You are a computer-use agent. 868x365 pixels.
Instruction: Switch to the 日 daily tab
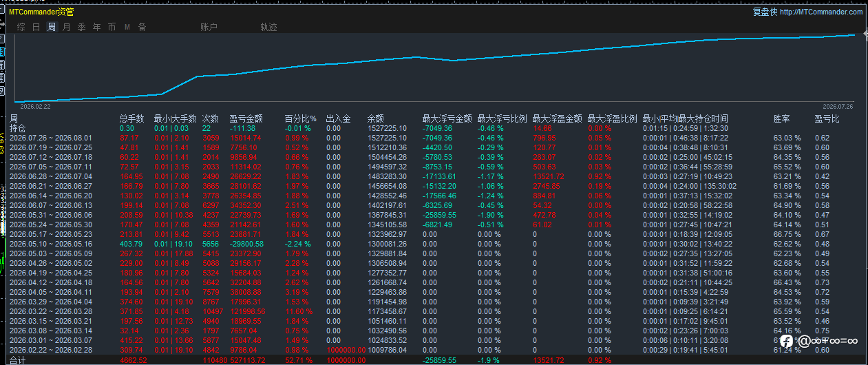click(x=36, y=28)
